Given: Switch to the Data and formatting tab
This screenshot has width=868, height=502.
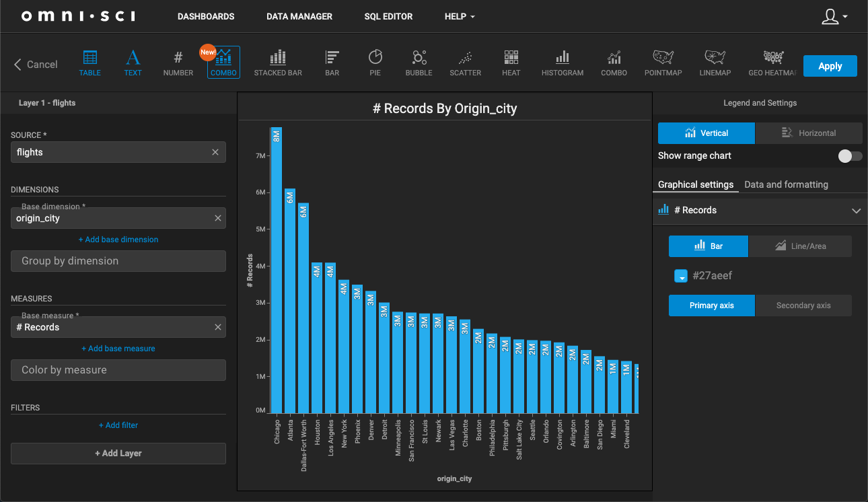Looking at the screenshot, I should tap(786, 184).
